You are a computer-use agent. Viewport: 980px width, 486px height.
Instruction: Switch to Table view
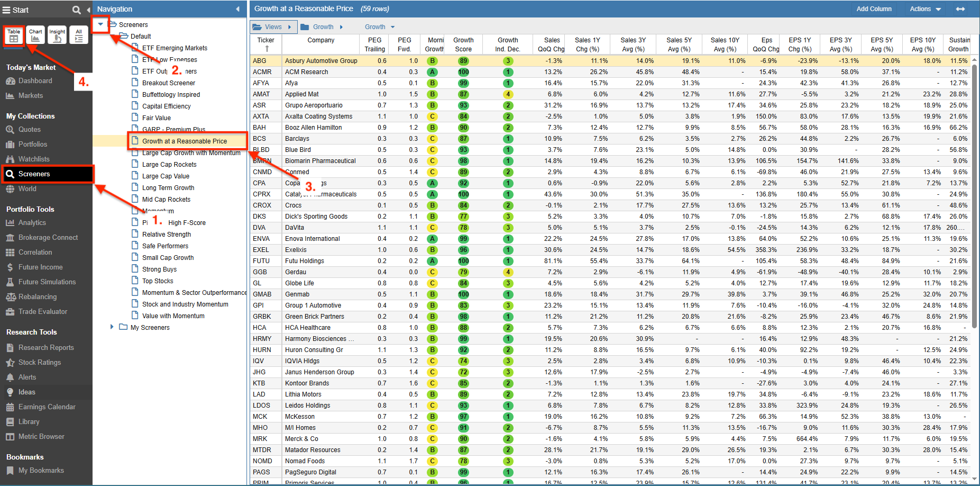tap(14, 35)
